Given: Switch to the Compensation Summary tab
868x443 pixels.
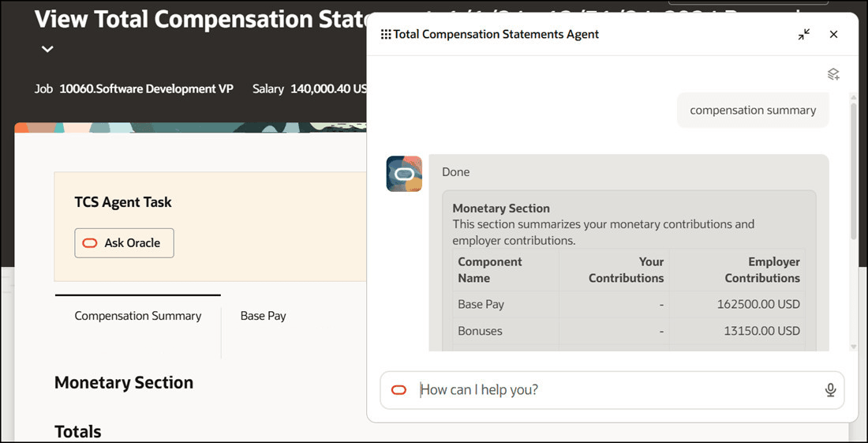Looking at the screenshot, I should tap(138, 316).
